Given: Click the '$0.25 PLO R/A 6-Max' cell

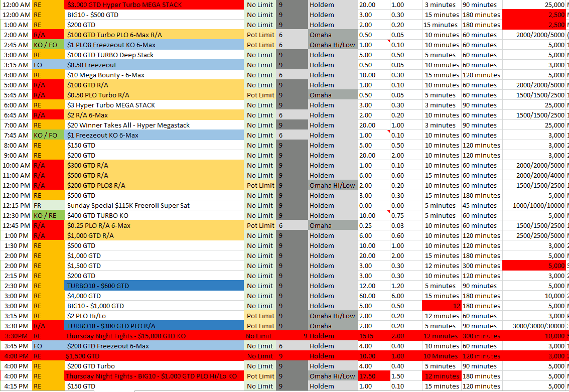Looking at the screenshot, I should [154, 226].
